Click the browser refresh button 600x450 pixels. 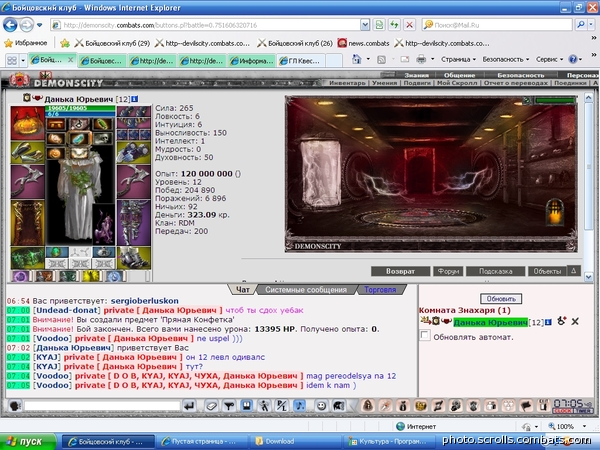coord(394,25)
